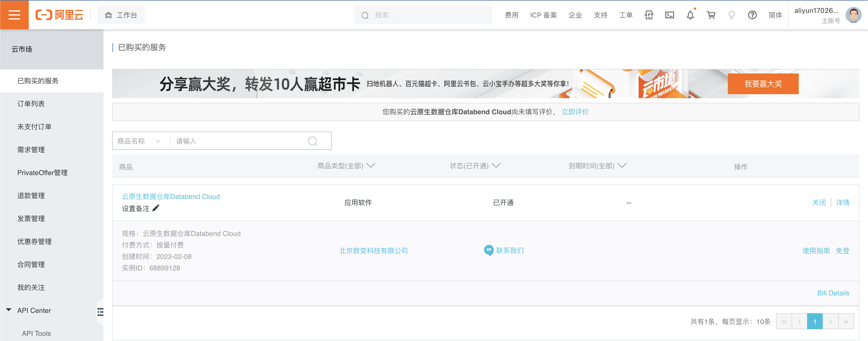Viewport: 868px width, 341px height.
Task: Go to the first page with «
Action: tap(784, 321)
